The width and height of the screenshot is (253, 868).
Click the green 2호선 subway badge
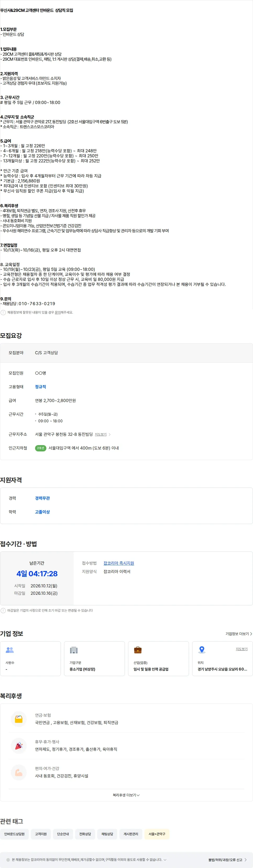pos(41,448)
